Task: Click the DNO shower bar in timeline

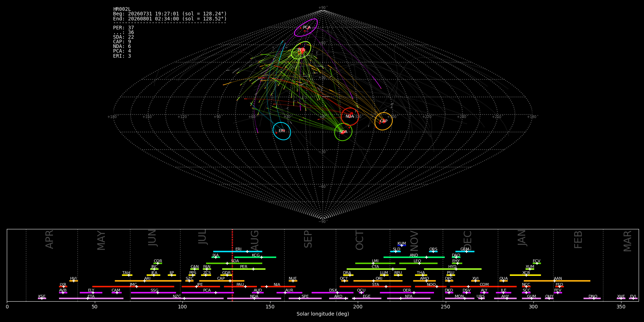Action: 592,298
